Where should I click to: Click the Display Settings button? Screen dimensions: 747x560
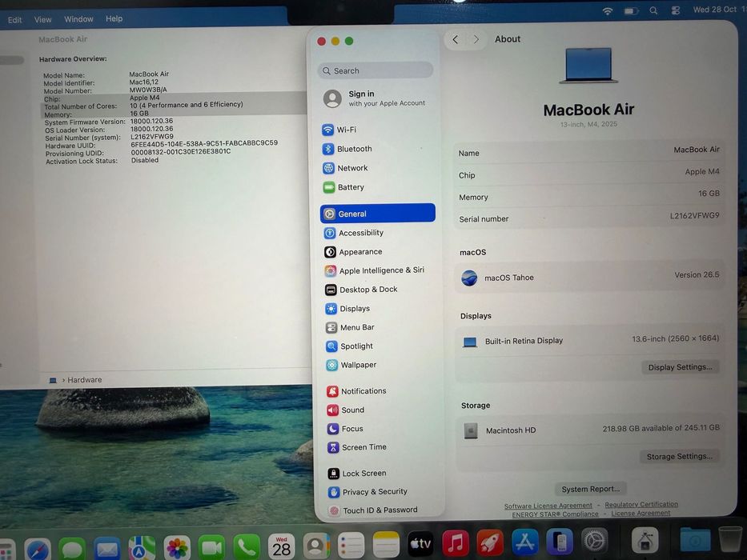click(680, 367)
